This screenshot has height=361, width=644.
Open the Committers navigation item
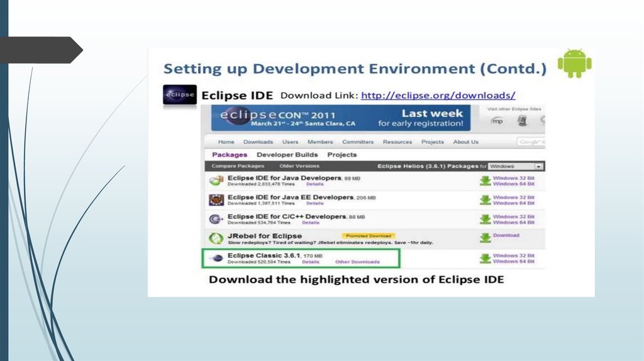pos(358,142)
